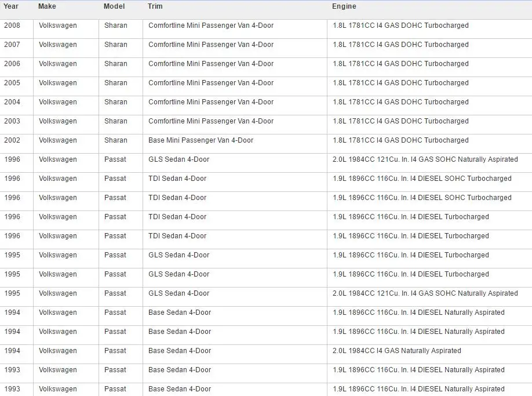532x396 pixels.
Task: Click the Comfortline trim of the 2003 Sharan
Action: (x=211, y=121)
